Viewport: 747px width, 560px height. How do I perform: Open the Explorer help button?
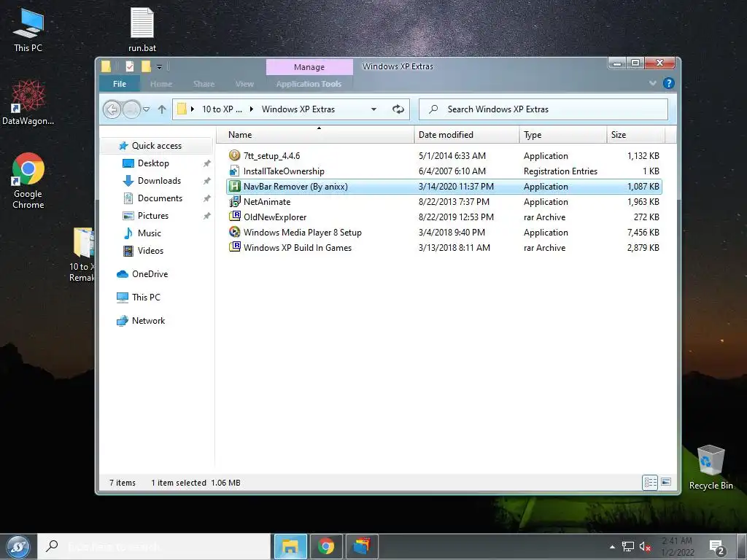click(x=668, y=83)
